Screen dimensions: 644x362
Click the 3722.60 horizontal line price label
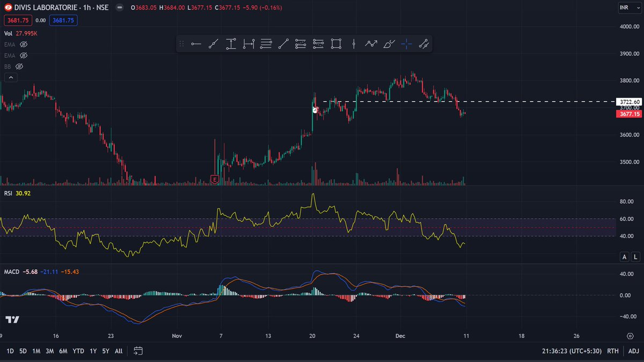tap(629, 101)
